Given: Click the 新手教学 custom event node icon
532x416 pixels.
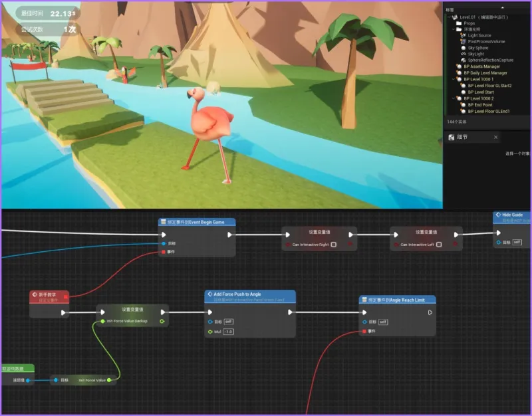Looking at the screenshot, I should tap(35, 294).
